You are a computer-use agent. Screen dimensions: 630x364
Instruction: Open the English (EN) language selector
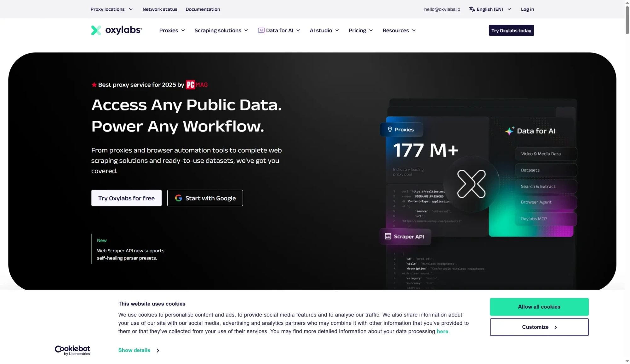[x=490, y=9]
